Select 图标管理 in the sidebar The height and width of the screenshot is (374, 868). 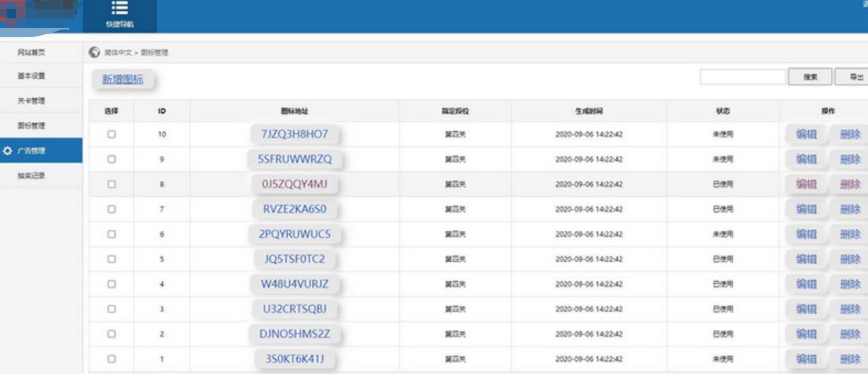point(31,126)
